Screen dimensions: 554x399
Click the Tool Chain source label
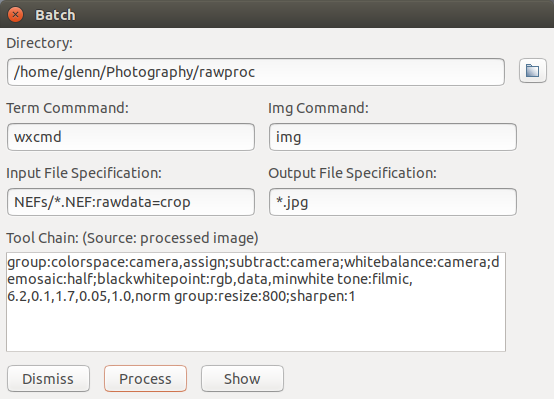click(x=132, y=238)
